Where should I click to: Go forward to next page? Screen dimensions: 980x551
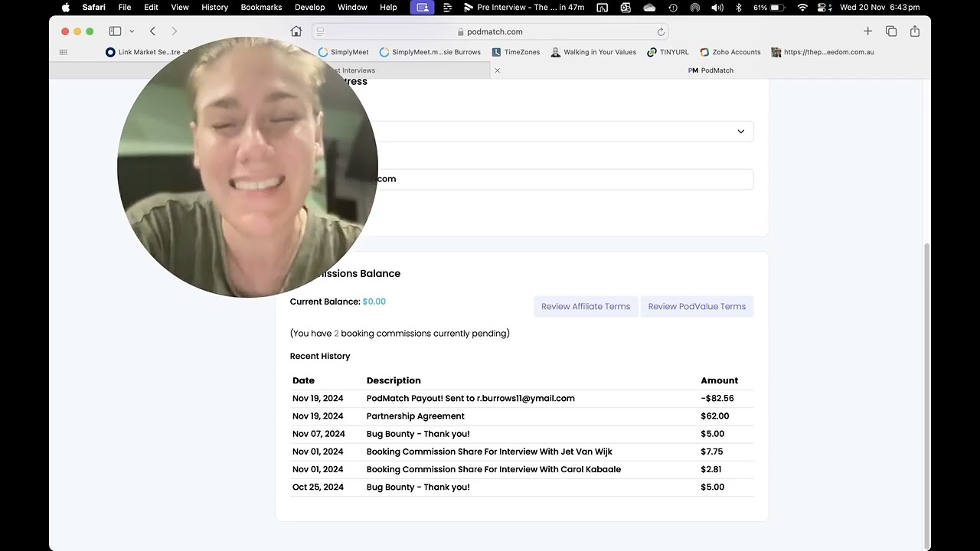tap(174, 31)
